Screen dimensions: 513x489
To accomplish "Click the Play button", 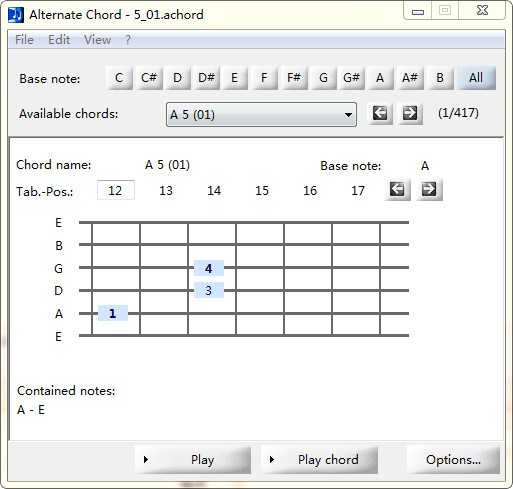I will (x=193, y=460).
